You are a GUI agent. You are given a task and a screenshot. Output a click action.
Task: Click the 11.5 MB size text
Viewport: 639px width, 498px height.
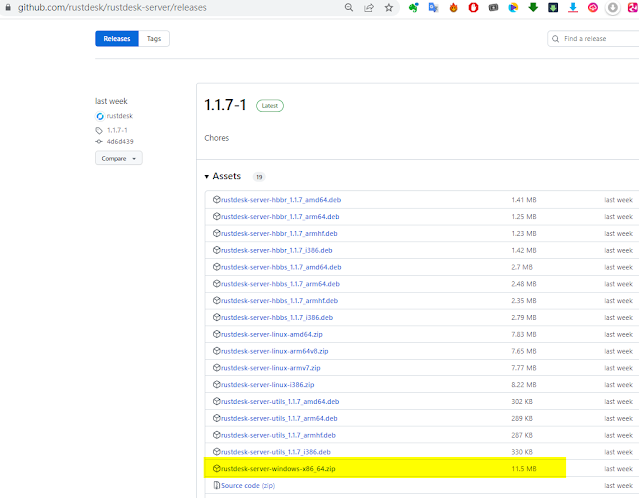[524, 469]
